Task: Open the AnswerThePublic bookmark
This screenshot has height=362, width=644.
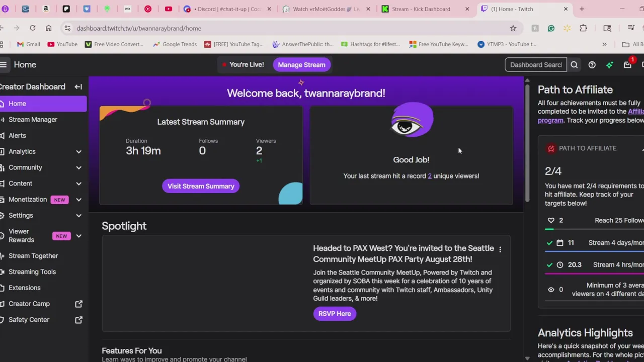Action: coord(302,44)
